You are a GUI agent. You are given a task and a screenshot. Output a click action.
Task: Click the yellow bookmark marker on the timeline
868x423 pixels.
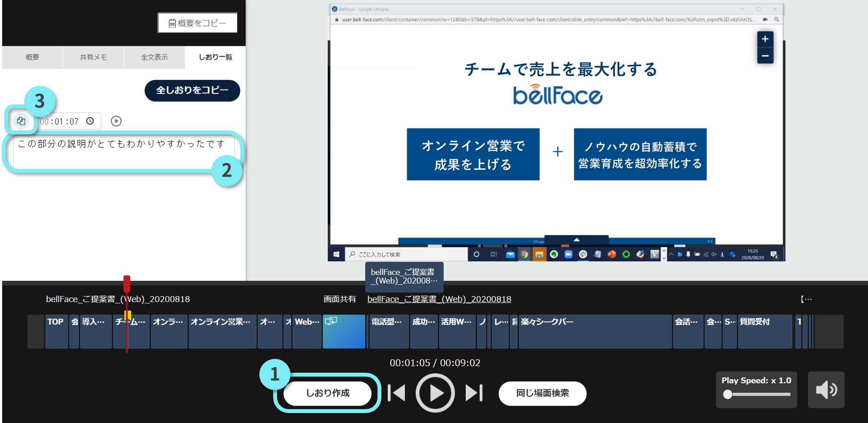tap(128, 316)
